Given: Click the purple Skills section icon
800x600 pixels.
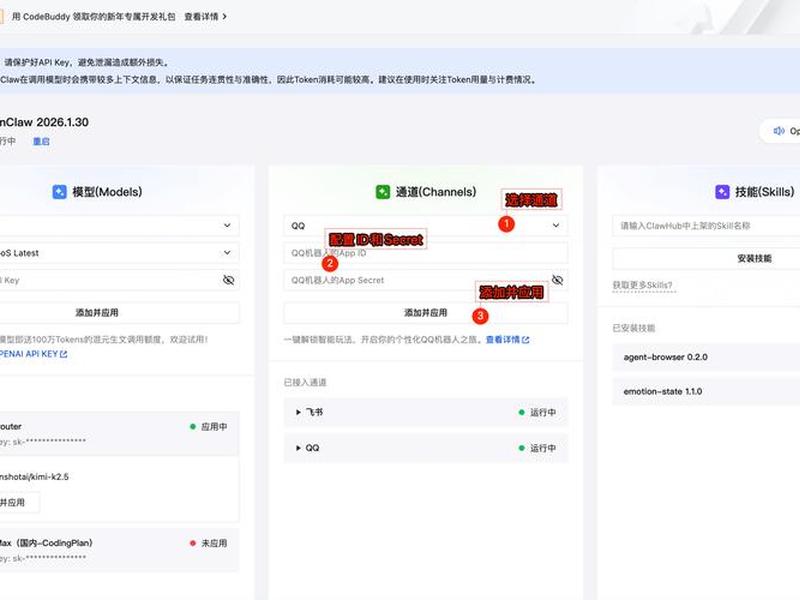Looking at the screenshot, I should (x=722, y=192).
